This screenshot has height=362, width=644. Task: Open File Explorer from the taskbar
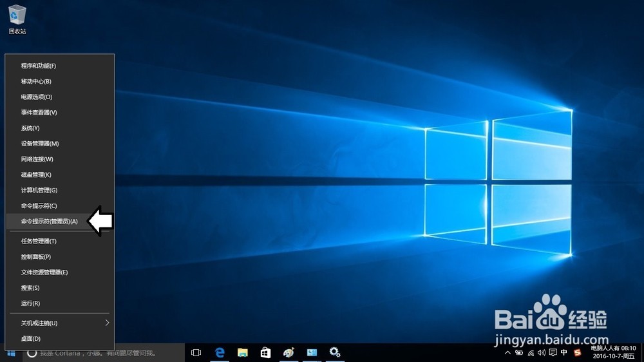pos(242,352)
